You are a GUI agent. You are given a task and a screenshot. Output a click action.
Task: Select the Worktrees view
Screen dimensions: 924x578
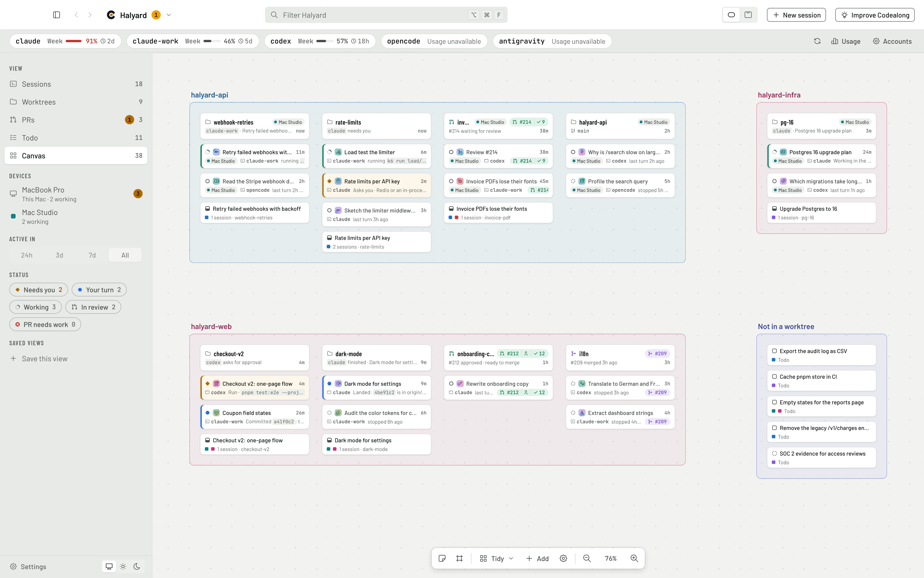click(x=76, y=102)
